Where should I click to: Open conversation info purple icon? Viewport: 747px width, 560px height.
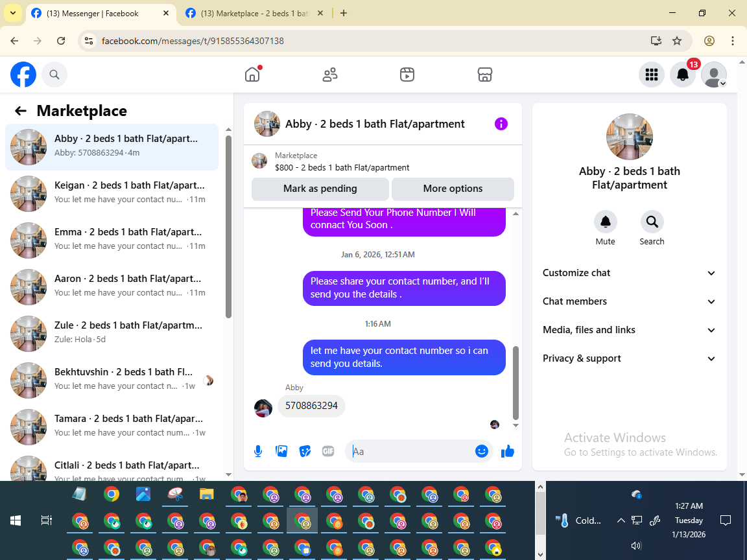coord(501,124)
